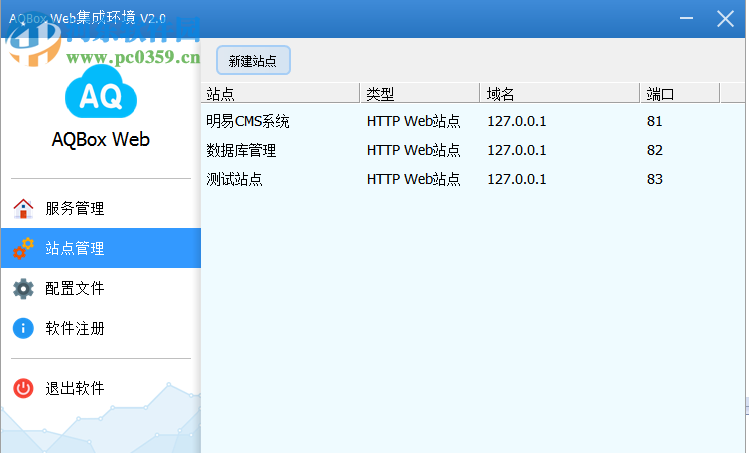Click 127.0.0.1 domain in 测试站点 row

click(517, 179)
